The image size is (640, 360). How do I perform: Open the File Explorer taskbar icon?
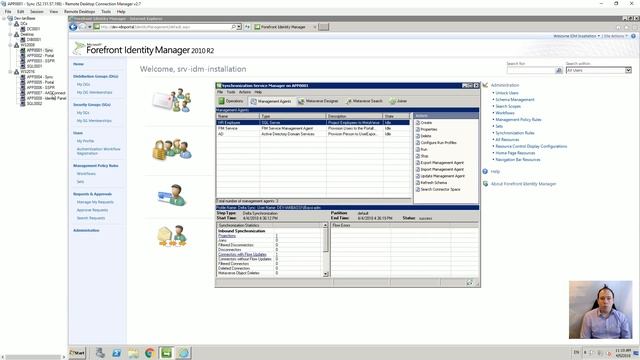[133, 353]
